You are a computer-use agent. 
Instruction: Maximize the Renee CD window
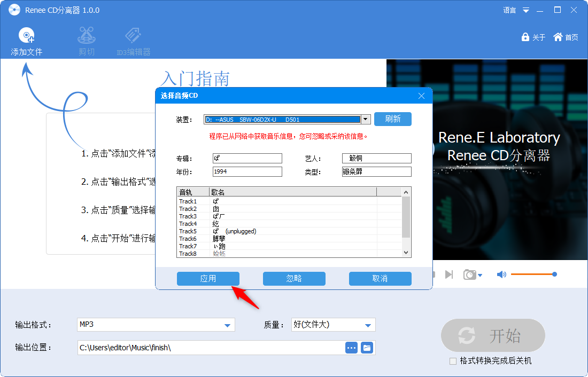pos(558,10)
